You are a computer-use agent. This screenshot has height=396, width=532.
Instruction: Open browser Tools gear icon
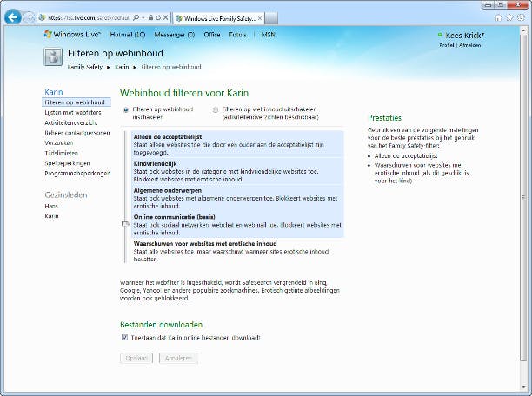click(521, 17)
